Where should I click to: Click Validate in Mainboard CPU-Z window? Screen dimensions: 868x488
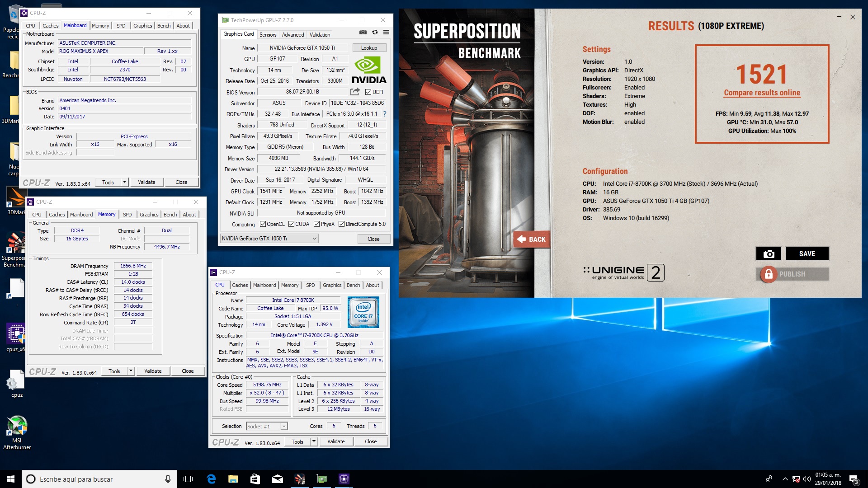146,182
